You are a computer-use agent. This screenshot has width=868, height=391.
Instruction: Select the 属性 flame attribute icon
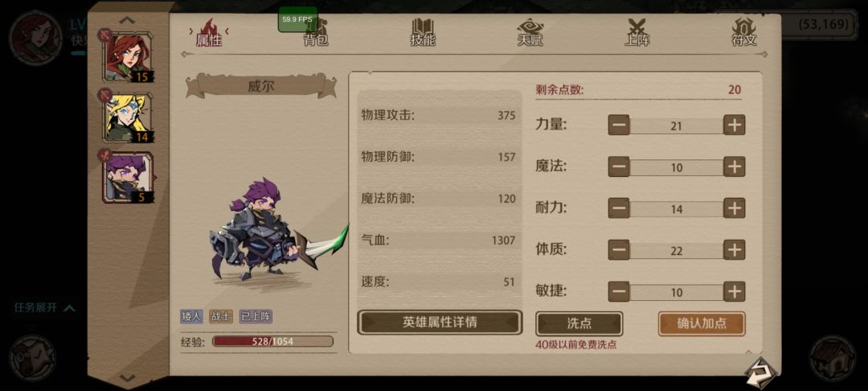(209, 32)
